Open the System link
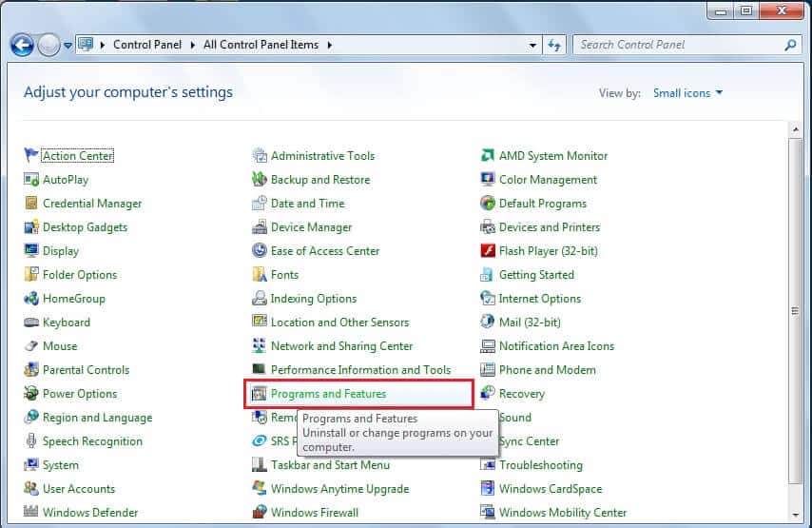The height and width of the screenshot is (528, 812). (x=61, y=465)
